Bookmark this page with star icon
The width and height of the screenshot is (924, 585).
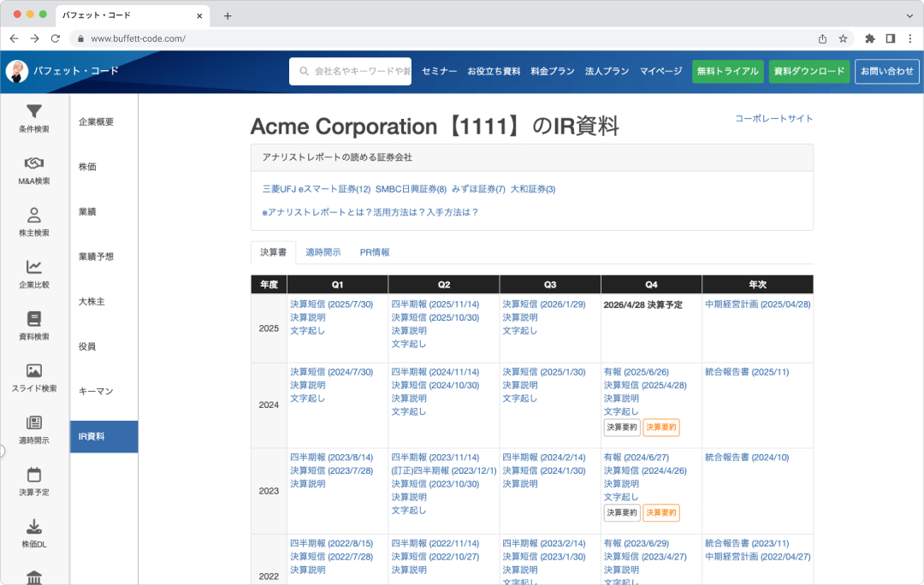tap(843, 38)
